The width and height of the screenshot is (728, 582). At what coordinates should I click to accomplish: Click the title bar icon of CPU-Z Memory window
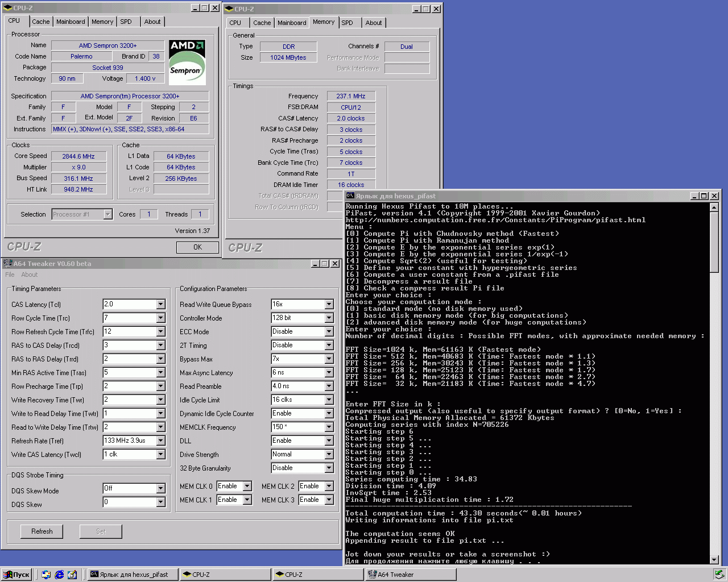[229, 9]
